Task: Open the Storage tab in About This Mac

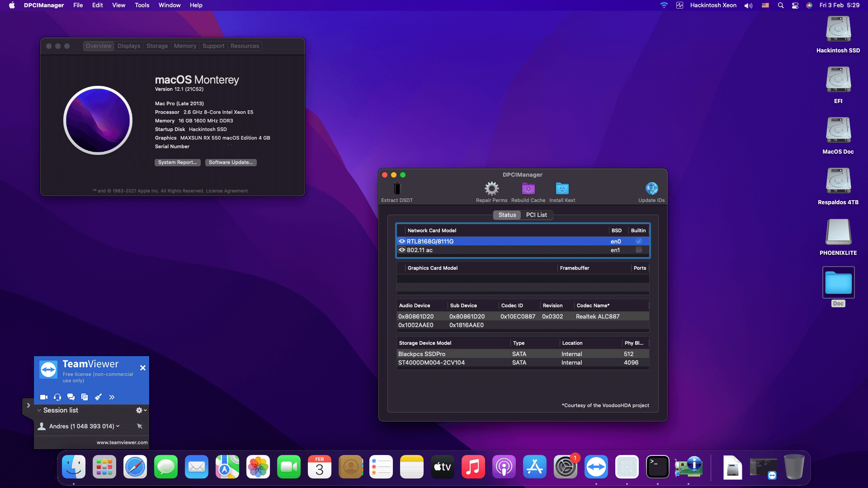Action: (x=157, y=46)
